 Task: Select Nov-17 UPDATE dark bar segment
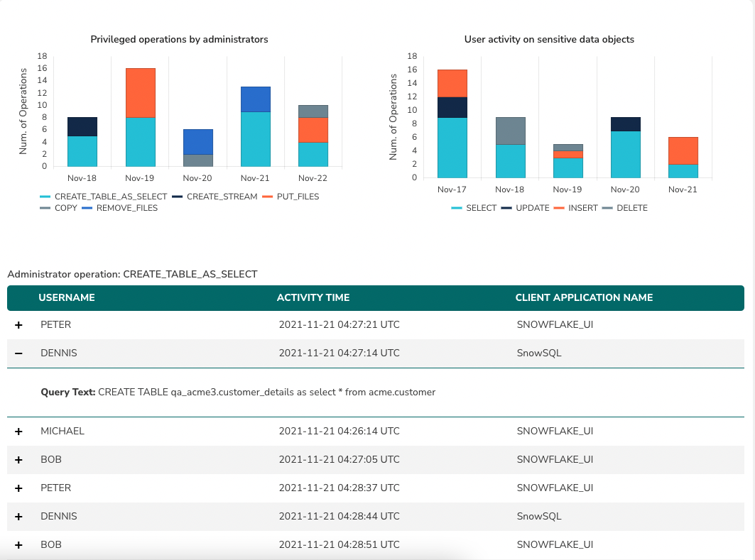click(x=452, y=107)
